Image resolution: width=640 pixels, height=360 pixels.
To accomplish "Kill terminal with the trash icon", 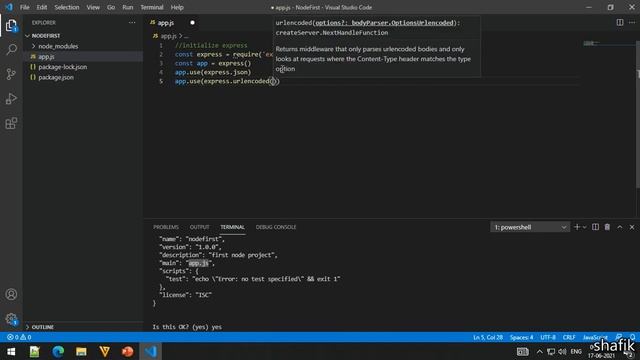I will click(607, 227).
